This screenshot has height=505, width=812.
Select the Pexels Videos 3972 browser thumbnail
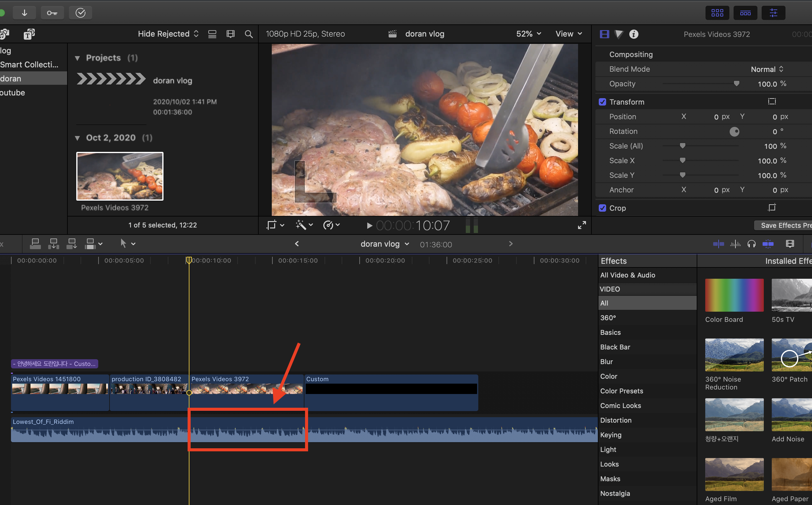120,176
